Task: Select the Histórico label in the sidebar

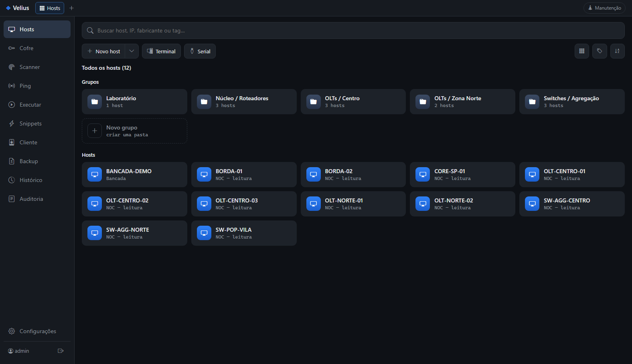Action: click(x=31, y=180)
